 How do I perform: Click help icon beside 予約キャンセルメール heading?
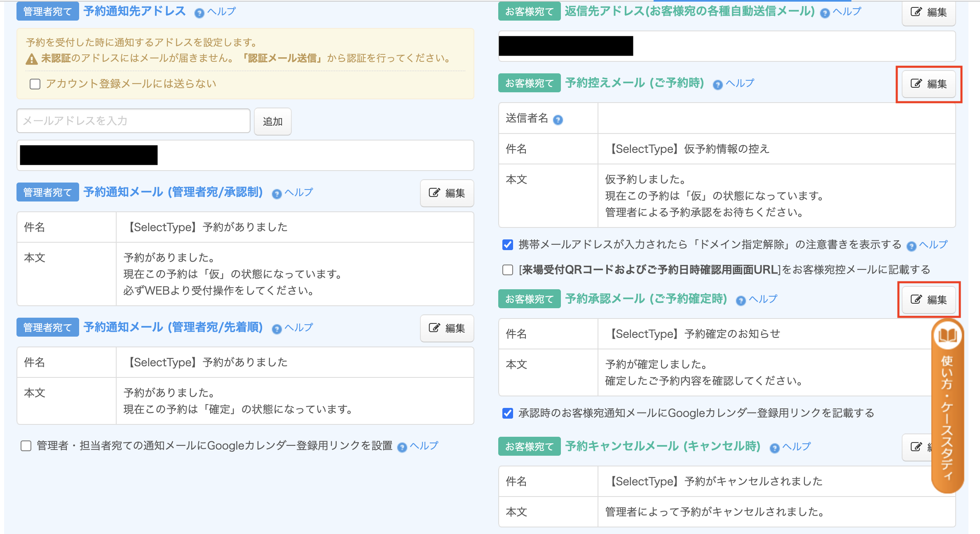tap(774, 448)
